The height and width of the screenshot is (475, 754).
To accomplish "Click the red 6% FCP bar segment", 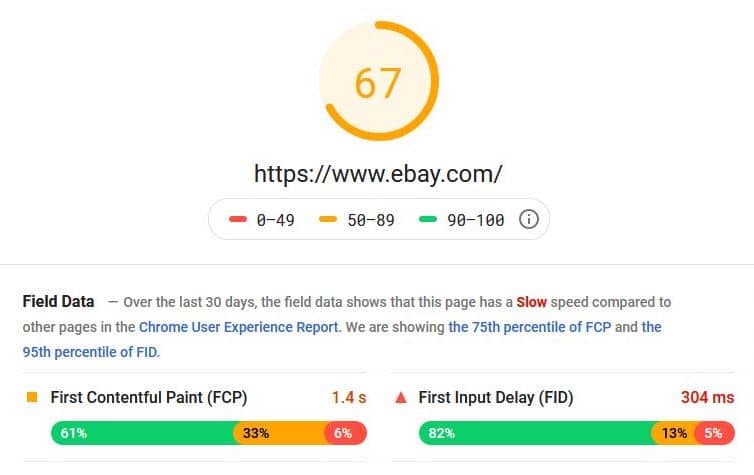I will pyautogui.click(x=345, y=433).
